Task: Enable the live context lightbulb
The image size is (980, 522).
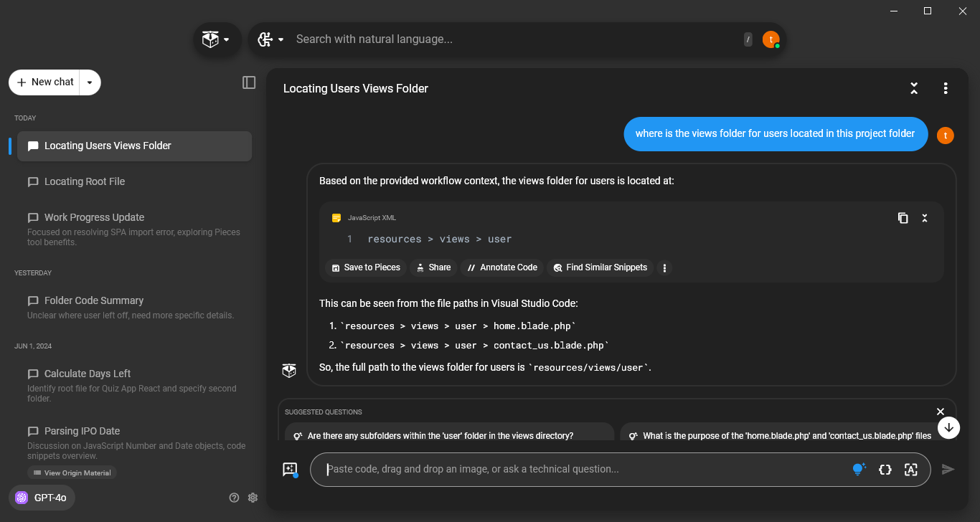Action: click(859, 469)
